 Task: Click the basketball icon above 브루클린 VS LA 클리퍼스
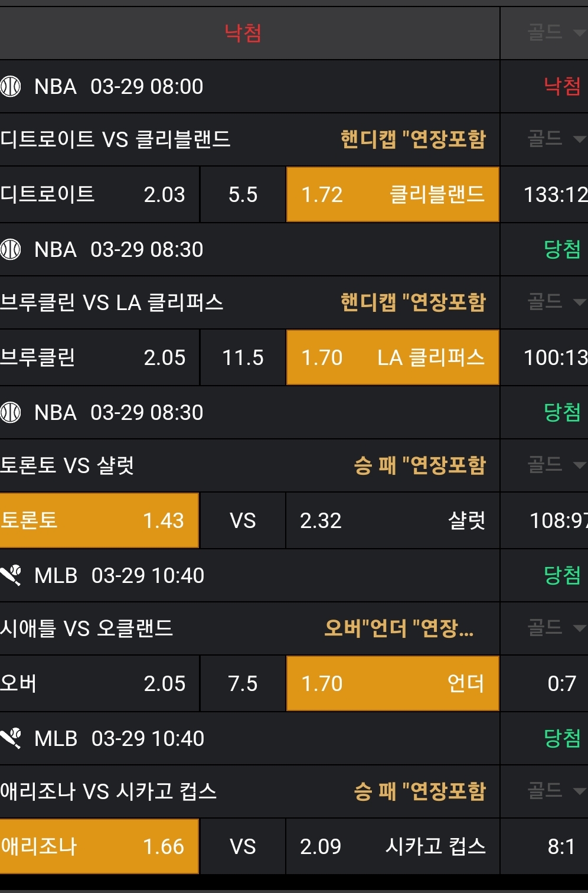[11, 250]
